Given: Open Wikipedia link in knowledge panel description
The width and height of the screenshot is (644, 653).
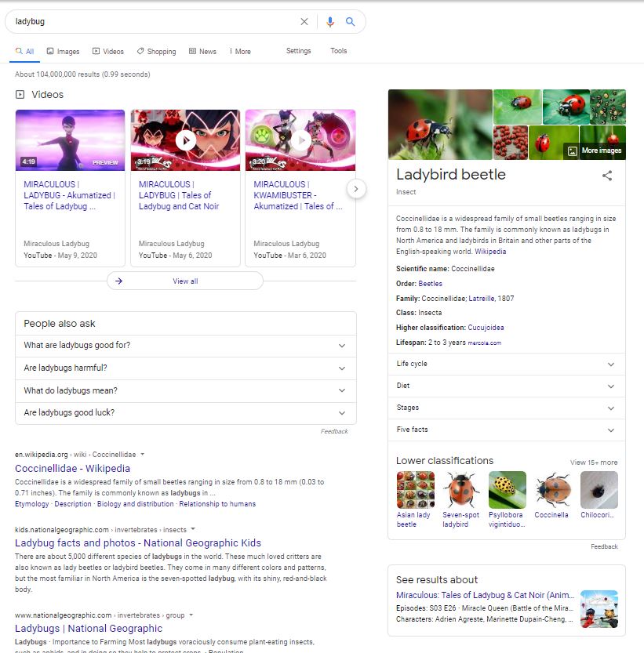Looking at the screenshot, I should [x=490, y=252].
